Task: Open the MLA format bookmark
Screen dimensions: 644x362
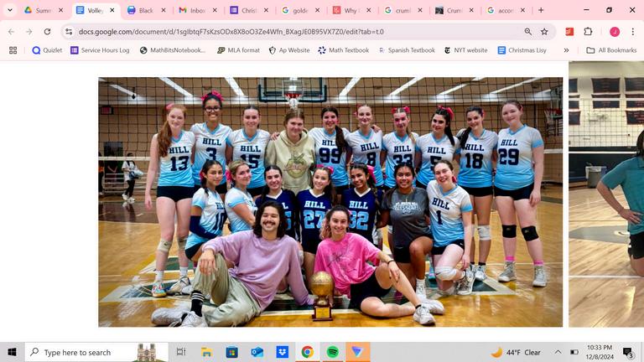Action: click(239, 50)
